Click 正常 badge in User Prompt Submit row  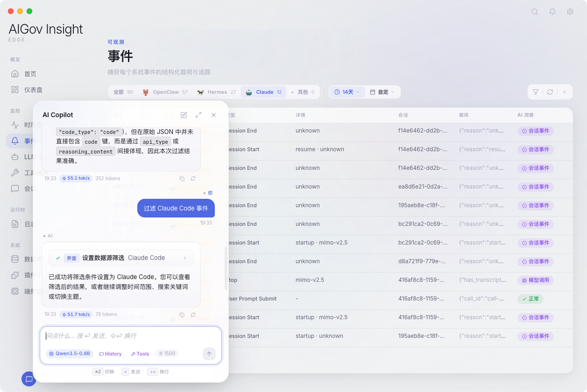[530, 299]
